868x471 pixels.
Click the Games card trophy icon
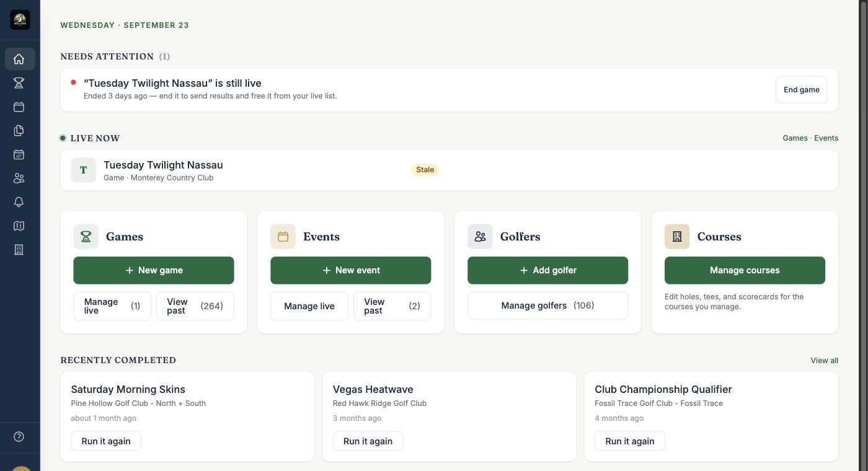pos(86,237)
